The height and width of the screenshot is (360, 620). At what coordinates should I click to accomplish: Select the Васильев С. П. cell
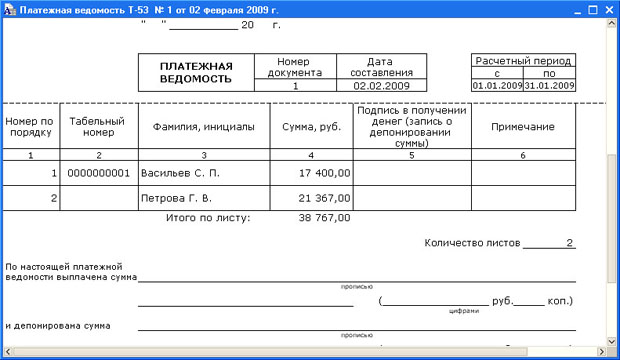(x=204, y=173)
